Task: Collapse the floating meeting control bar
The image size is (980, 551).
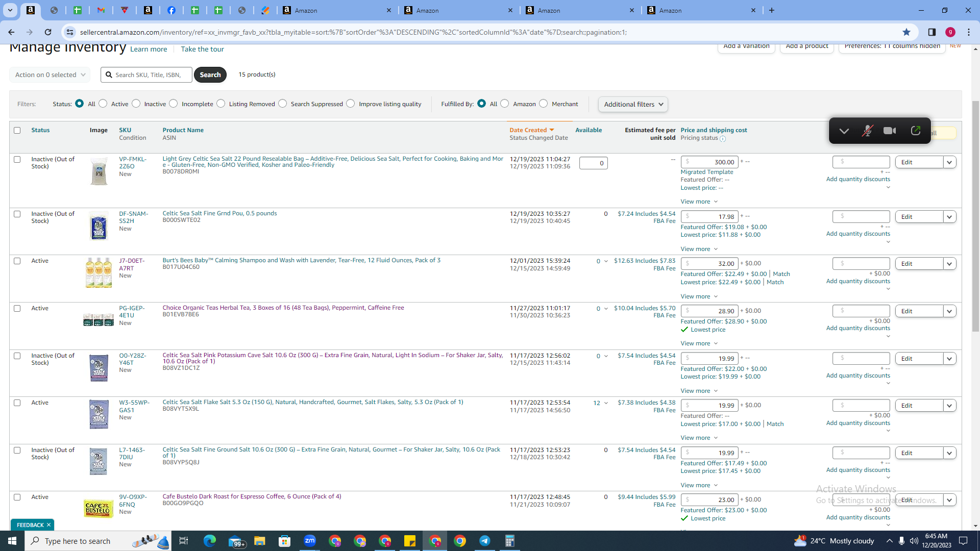Action: click(x=844, y=131)
